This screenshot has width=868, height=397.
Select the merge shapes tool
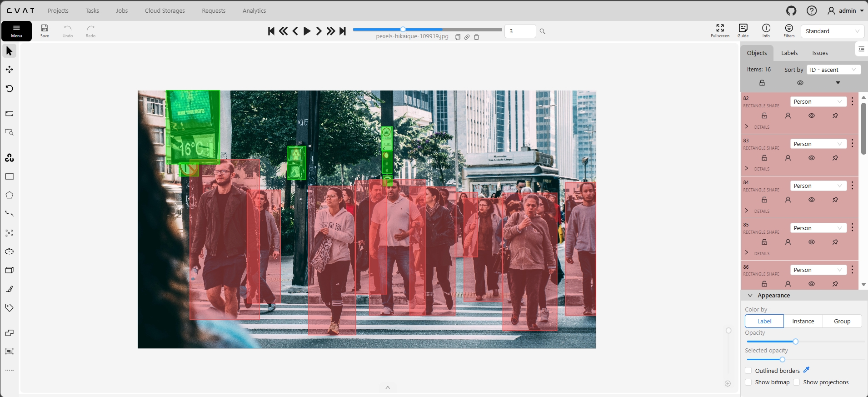[x=9, y=333]
